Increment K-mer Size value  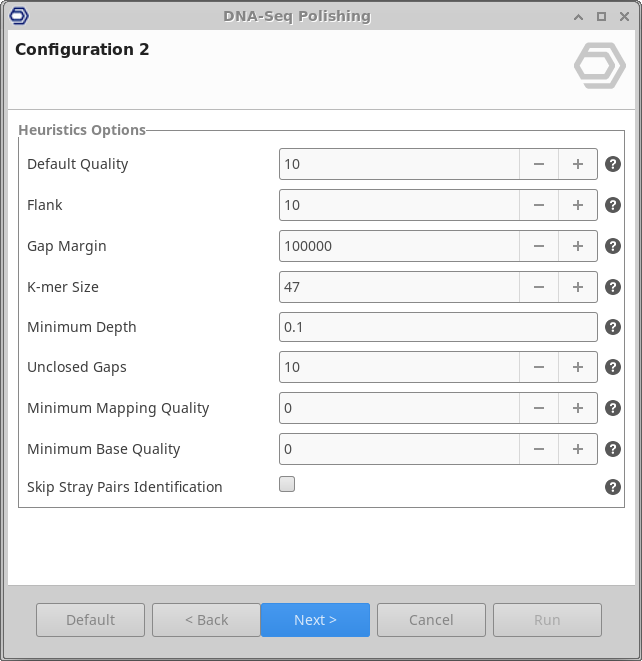click(x=577, y=287)
